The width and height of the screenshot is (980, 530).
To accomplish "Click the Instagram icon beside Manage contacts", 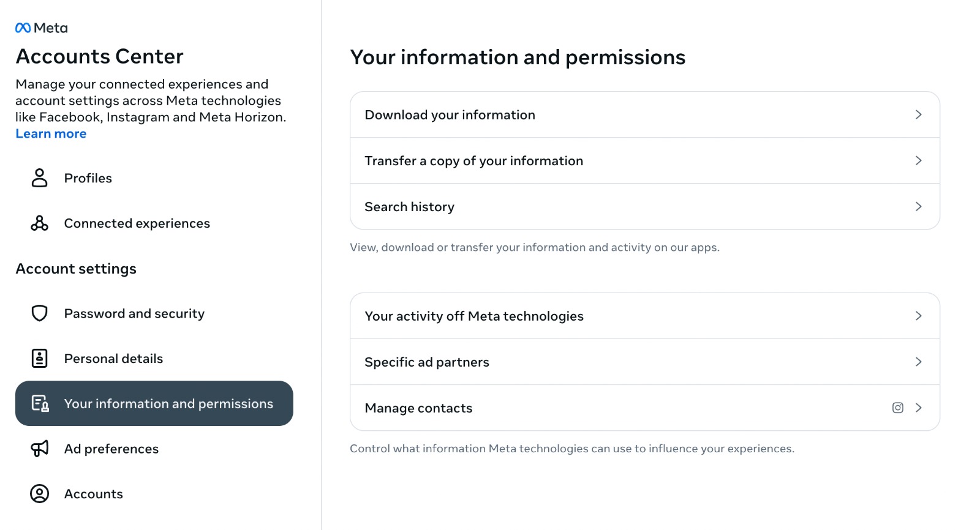I will coord(897,408).
